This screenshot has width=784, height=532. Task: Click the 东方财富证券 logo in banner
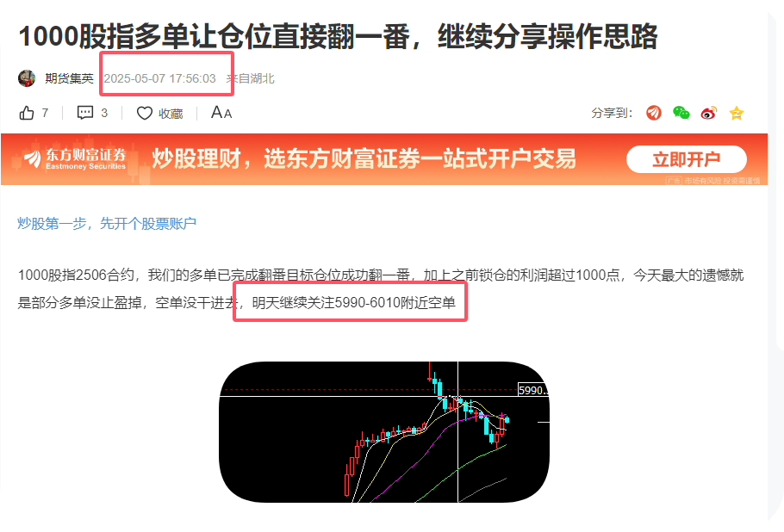coord(75,159)
